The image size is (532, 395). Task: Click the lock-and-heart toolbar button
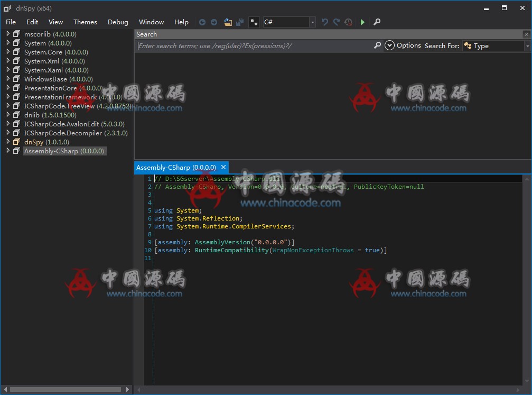[254, 22]
